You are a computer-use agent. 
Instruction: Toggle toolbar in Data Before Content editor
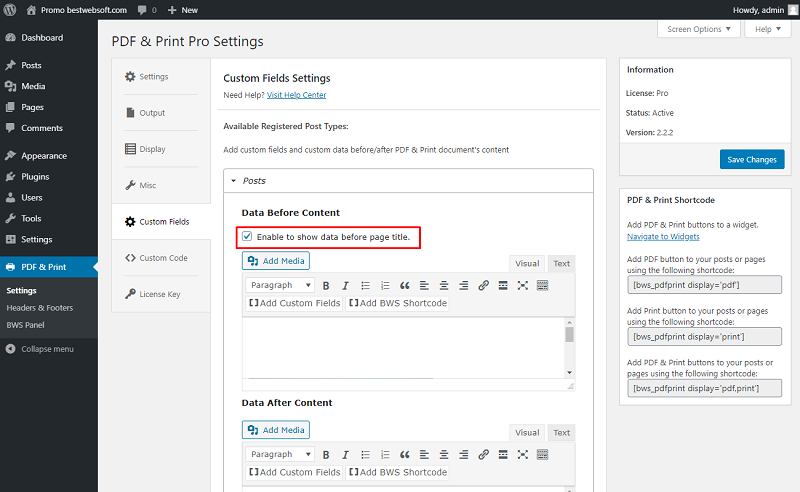542,285
